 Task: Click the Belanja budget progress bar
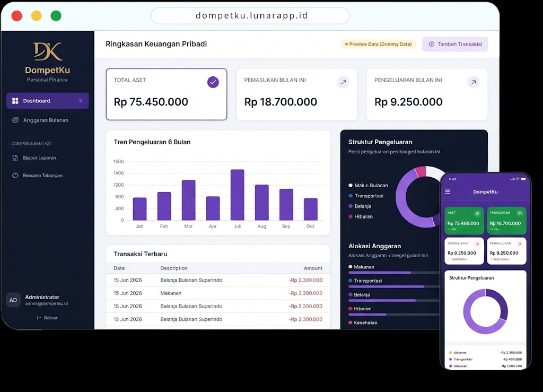pyautogui.click(x=394, y=301)
